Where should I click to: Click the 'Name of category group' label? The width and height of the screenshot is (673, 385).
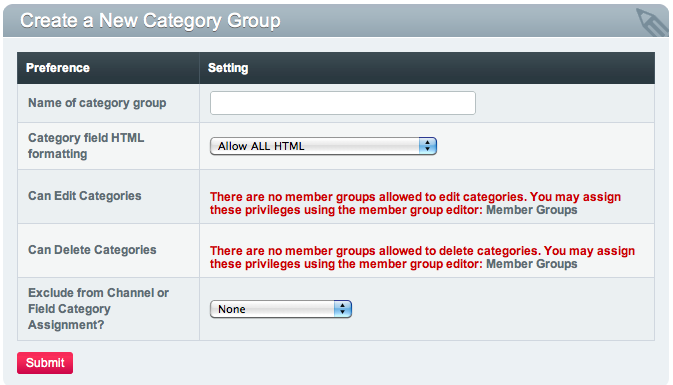pos(97,103)
